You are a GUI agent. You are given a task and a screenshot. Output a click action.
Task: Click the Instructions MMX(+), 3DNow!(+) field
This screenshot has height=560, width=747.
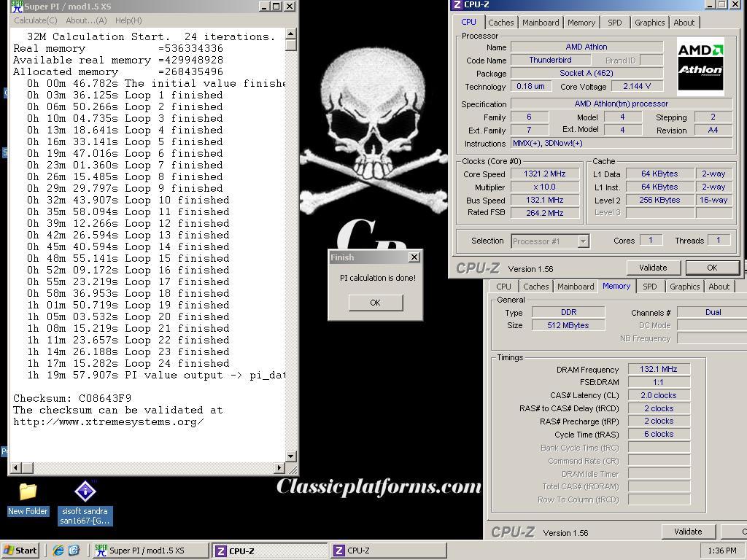[x=622, y=144]
